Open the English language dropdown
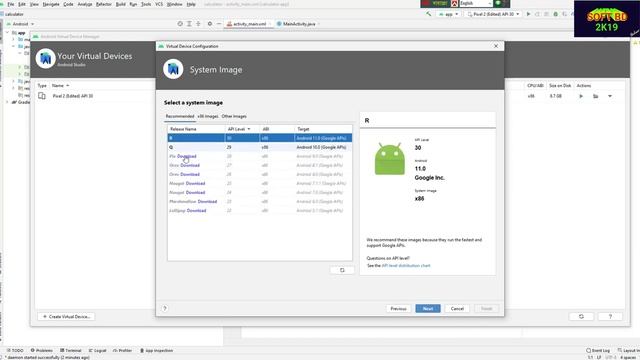The width and height of the screenshot is (640, 360). click(476, 3)
